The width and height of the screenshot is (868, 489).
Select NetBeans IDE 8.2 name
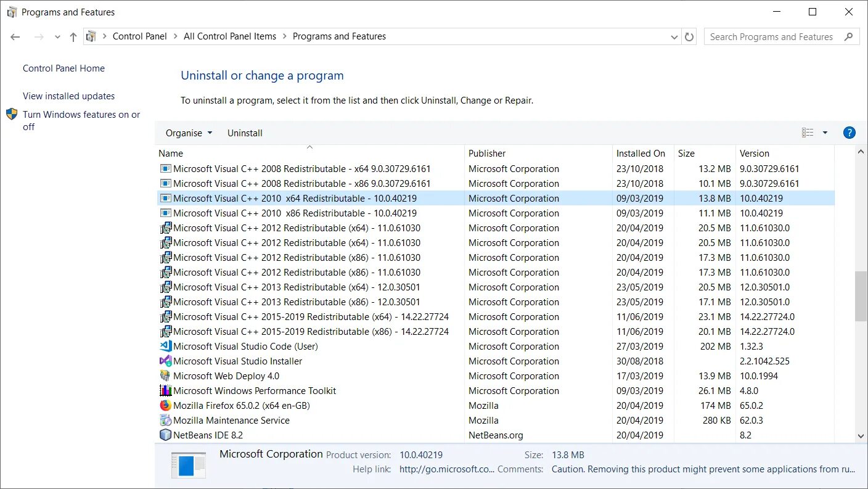pos(208,435)
